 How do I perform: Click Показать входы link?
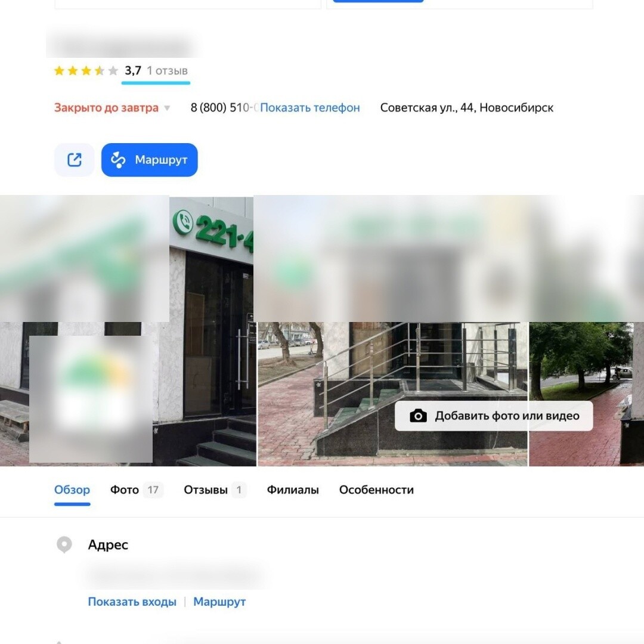pyautogui.click(x=132, y=602)
